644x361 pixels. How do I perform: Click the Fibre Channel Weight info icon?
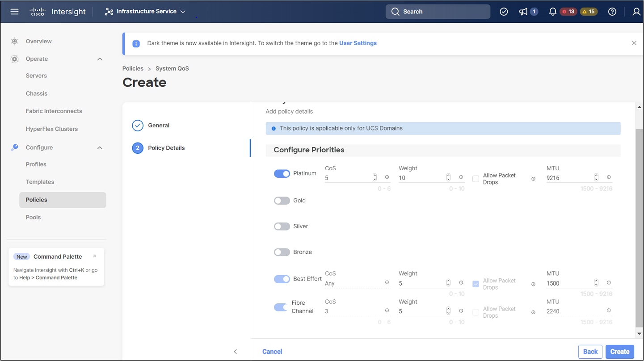pyautogui.click(x=461, y=311)
